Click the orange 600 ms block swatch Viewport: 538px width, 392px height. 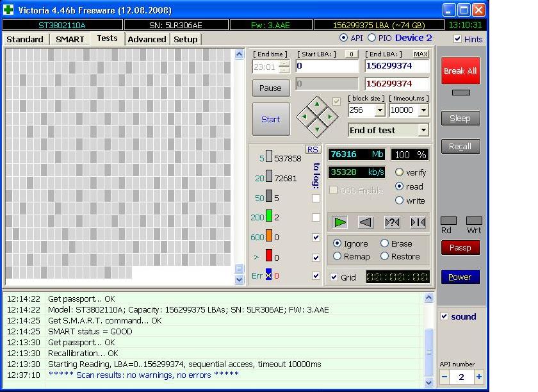tap(269, 237)
